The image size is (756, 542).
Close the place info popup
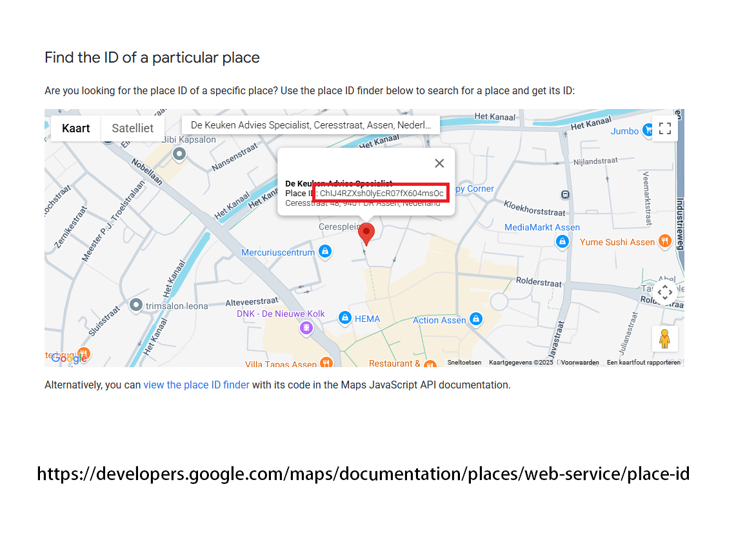439,163
